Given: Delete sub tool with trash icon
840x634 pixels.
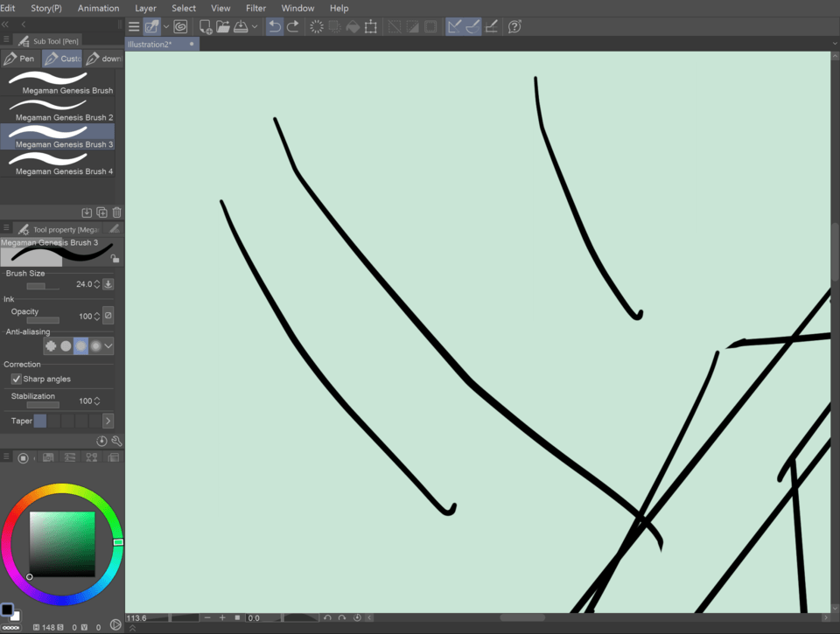Looking at the screenshot, I should pyautogui.click(x=116, y=212).
